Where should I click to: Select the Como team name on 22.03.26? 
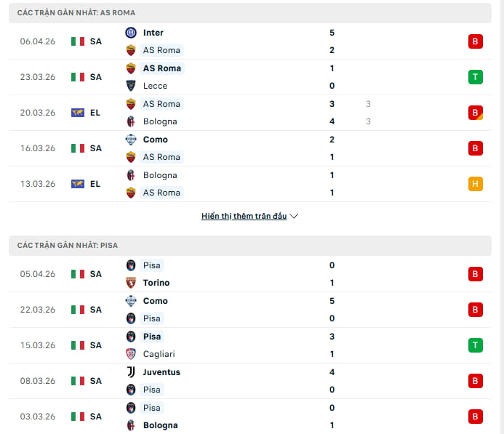tap(156, 301)
